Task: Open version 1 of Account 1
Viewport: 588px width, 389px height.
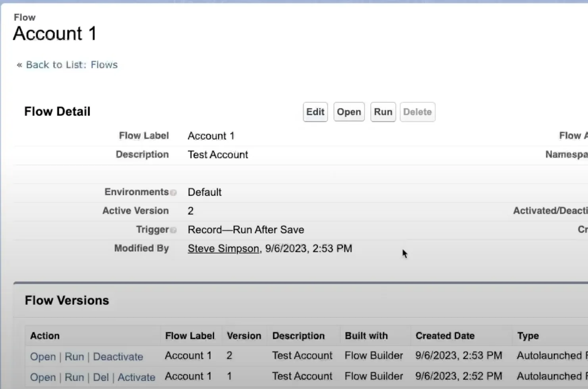Action: [x=43, y=377]
